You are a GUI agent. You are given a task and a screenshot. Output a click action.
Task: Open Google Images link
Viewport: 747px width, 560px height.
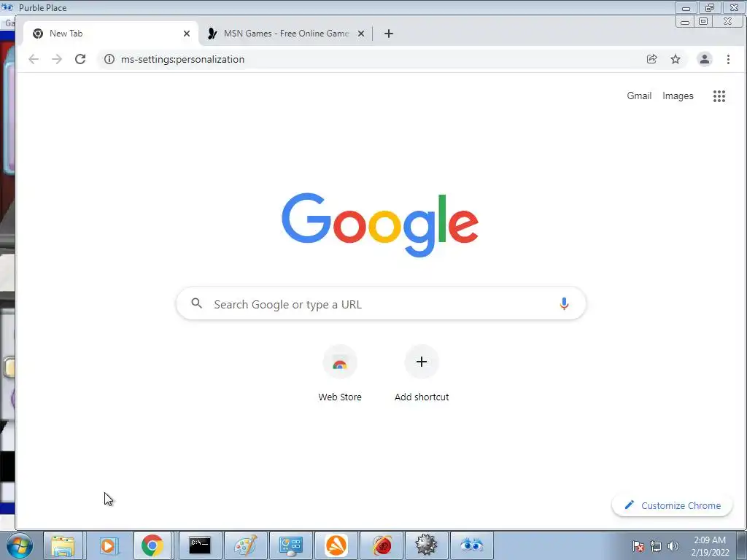(678, 96)
